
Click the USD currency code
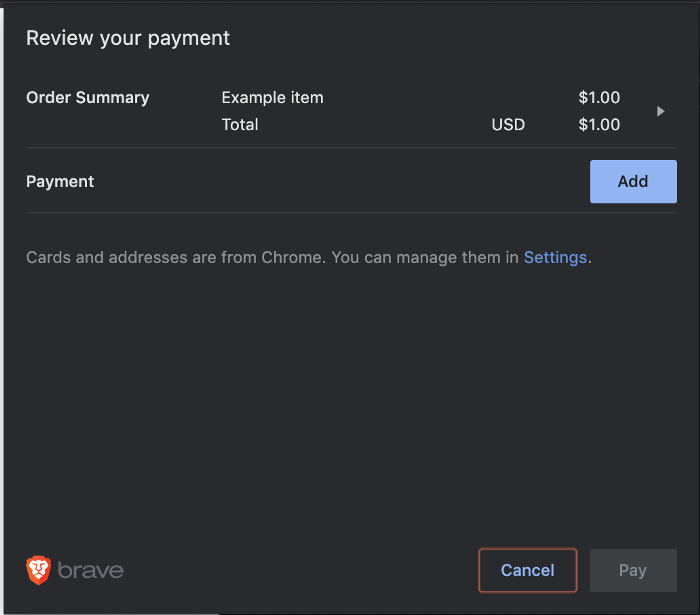[508, 125]
